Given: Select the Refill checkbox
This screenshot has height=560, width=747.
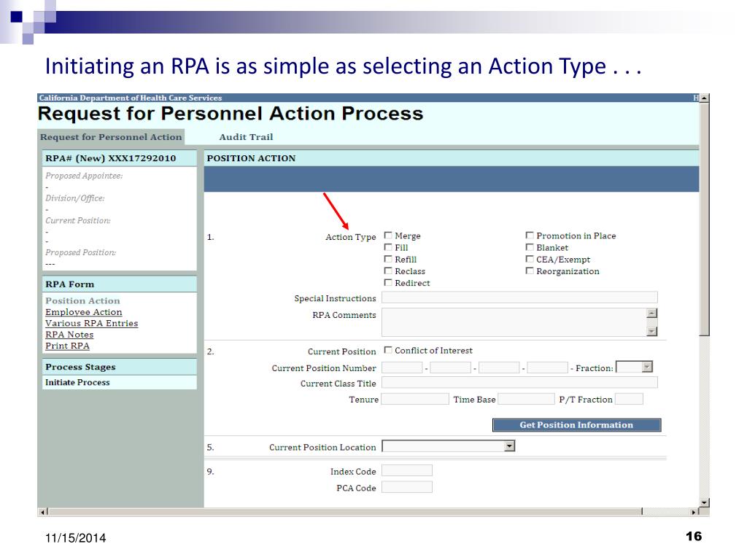Looking at the screenshot, I should pos(388,259).
